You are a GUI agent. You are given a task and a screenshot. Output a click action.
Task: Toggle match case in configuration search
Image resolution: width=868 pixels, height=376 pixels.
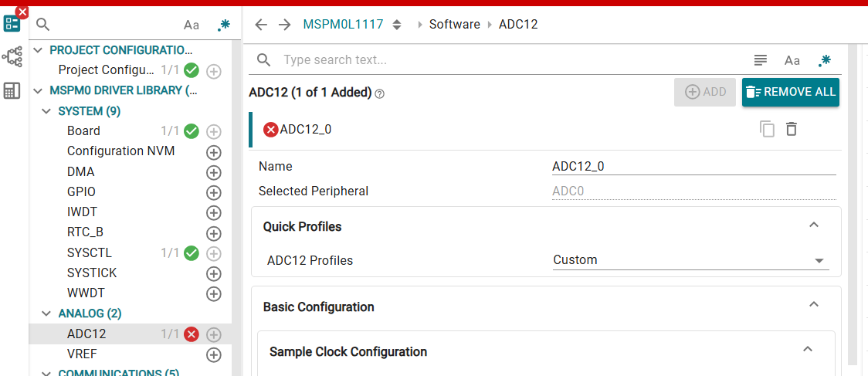tap(792, 60)
